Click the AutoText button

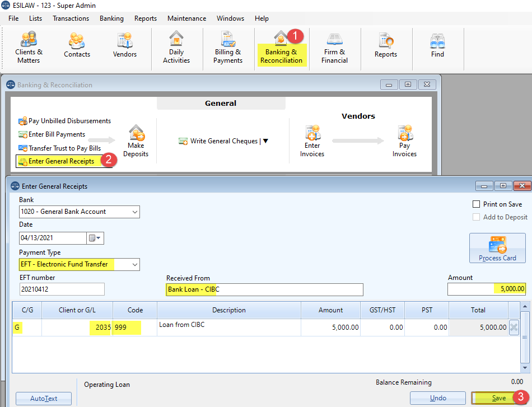44,399
